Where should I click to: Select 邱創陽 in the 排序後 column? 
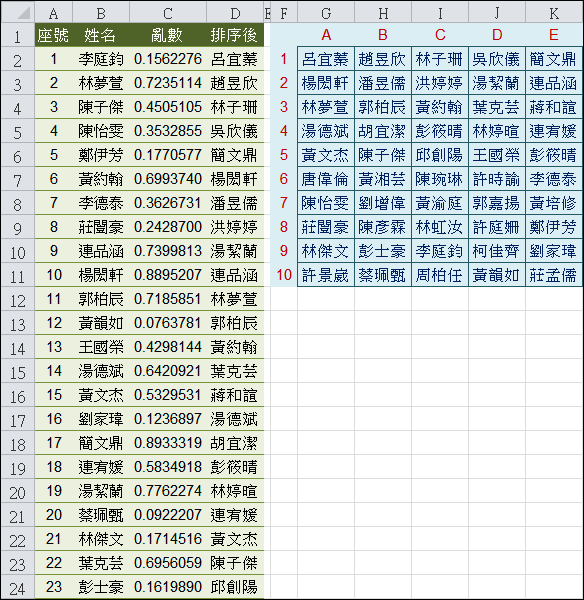pos(235,587)
